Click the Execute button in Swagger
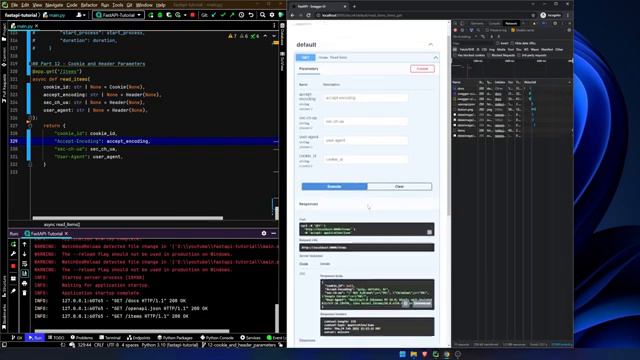Screen dimensions: 640x360 pyautogui.click(x=334, y=187)
